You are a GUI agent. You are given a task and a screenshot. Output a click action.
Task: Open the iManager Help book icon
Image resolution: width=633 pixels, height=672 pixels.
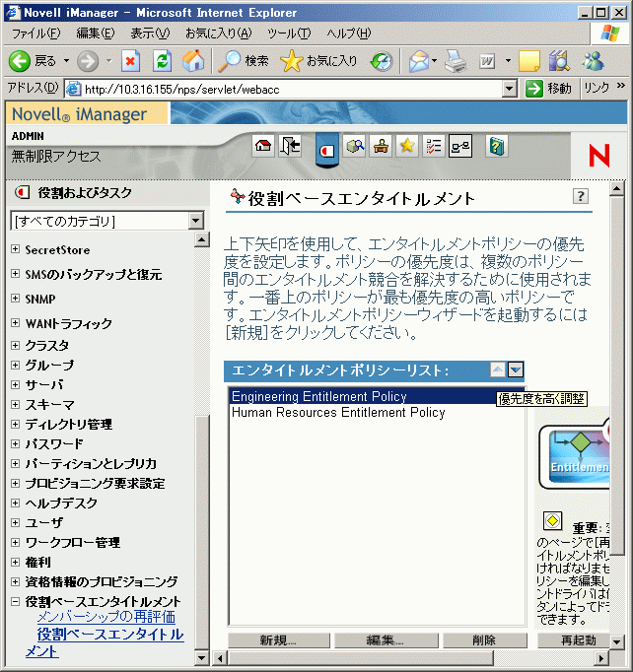coord(496,147)
